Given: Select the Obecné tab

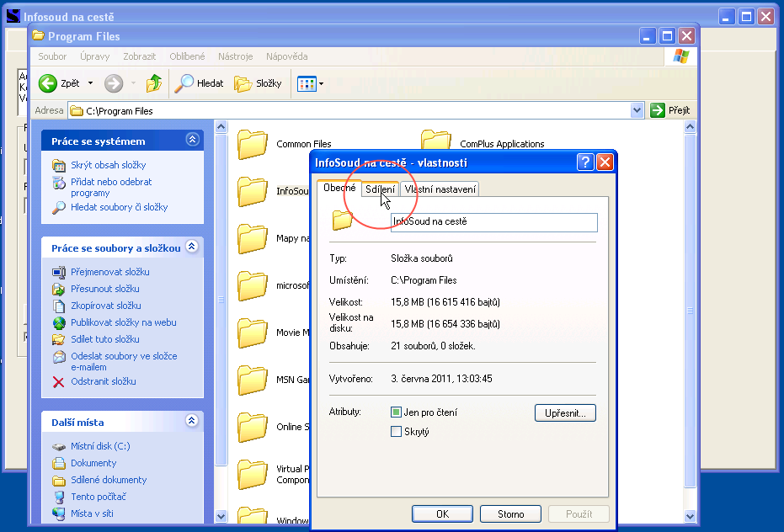Looking at the screenshot, I should click(339, 188).
